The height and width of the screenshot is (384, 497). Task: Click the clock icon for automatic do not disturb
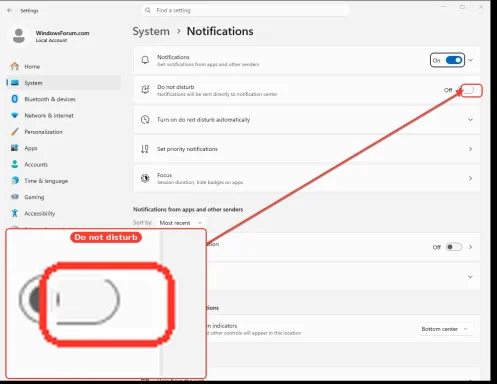145,119
